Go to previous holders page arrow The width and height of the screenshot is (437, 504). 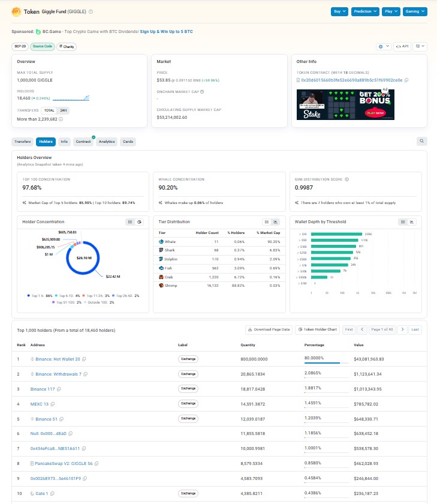point(362,329)
